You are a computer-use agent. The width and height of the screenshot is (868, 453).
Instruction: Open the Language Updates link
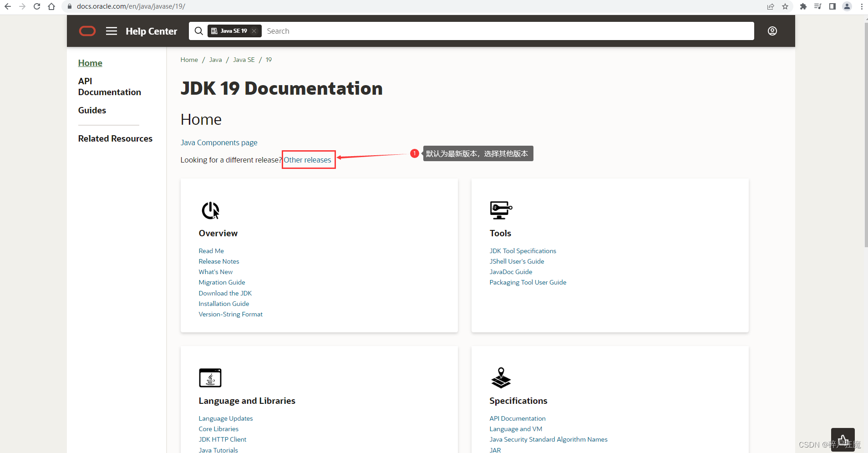click(226, 418)
